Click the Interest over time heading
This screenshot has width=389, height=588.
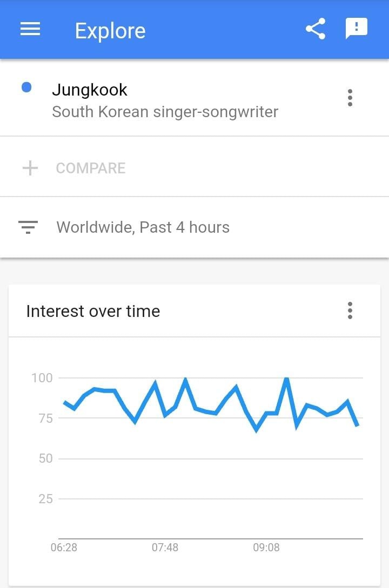(93, 311)
